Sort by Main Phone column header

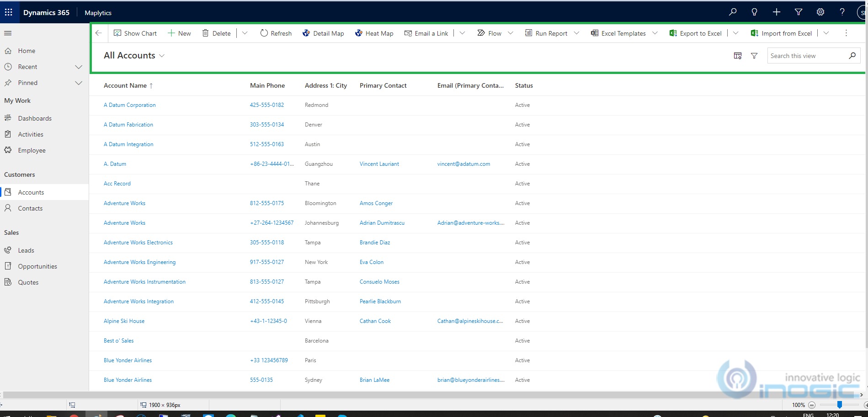[x=267, y=85]
